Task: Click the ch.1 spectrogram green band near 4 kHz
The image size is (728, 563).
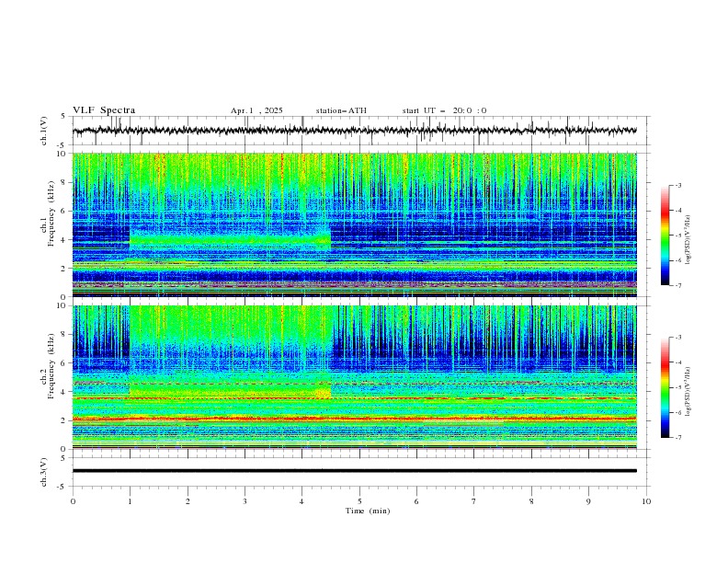Action: click(x=231, y=239)
